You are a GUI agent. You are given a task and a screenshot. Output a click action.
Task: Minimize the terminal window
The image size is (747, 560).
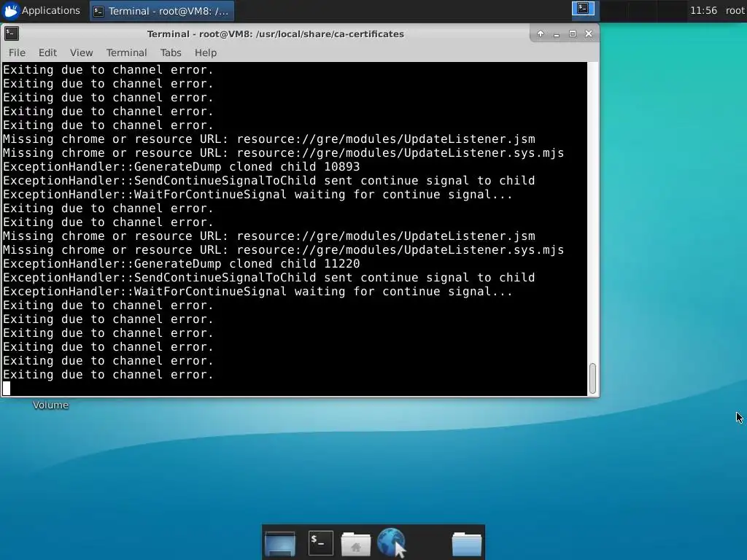557,34
